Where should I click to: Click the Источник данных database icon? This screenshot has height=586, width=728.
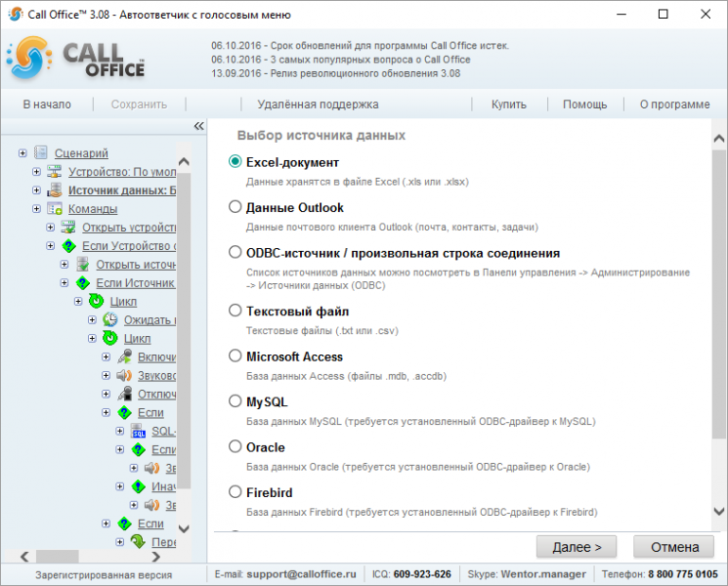[x=55, y=190]
